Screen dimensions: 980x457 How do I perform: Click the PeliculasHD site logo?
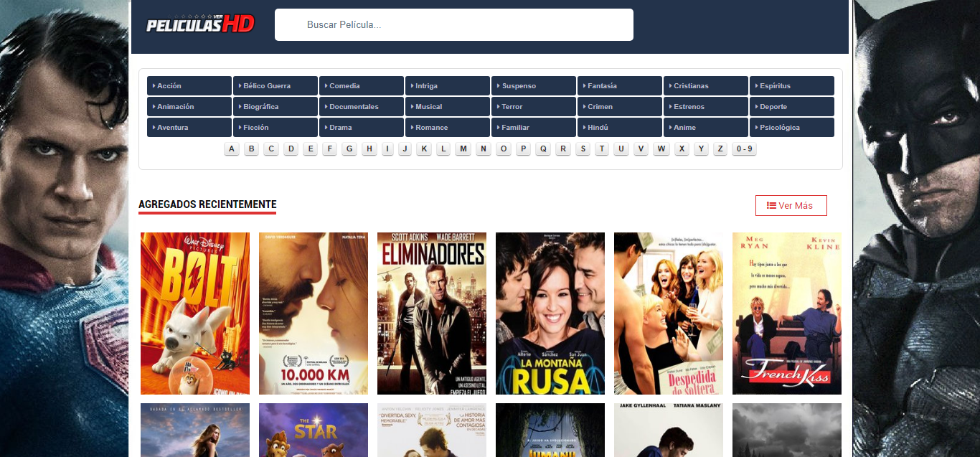pyautogui.click(x=200, y=24)
